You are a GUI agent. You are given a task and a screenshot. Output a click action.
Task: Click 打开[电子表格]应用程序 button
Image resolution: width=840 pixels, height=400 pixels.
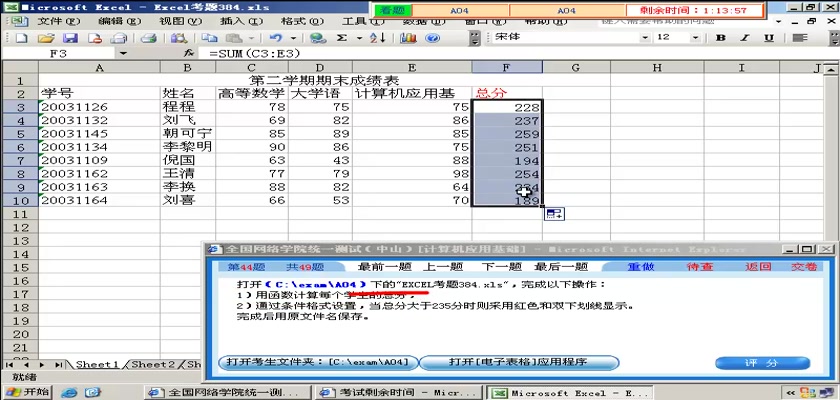[518, 363]
